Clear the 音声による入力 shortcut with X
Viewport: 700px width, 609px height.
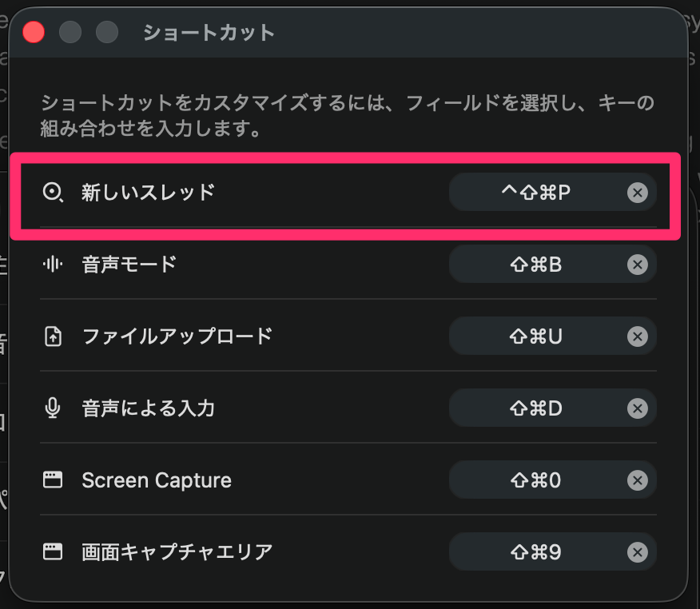tap(637, 408)
